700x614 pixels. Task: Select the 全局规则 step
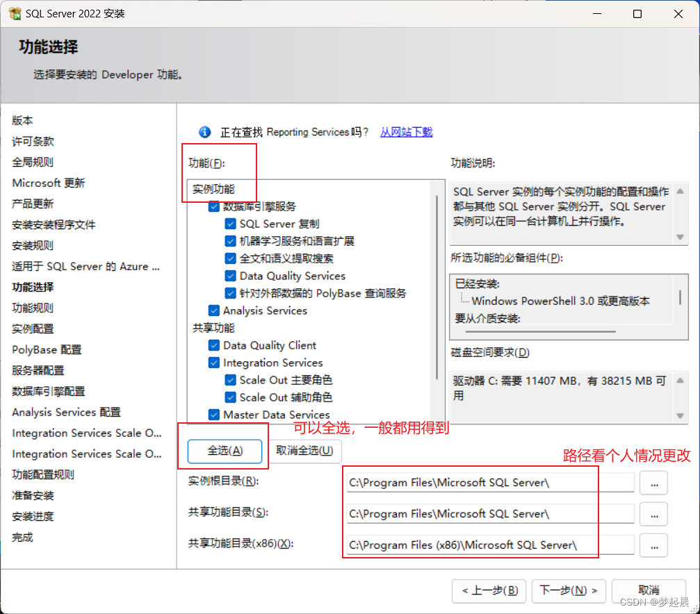(x=33, y=163)
